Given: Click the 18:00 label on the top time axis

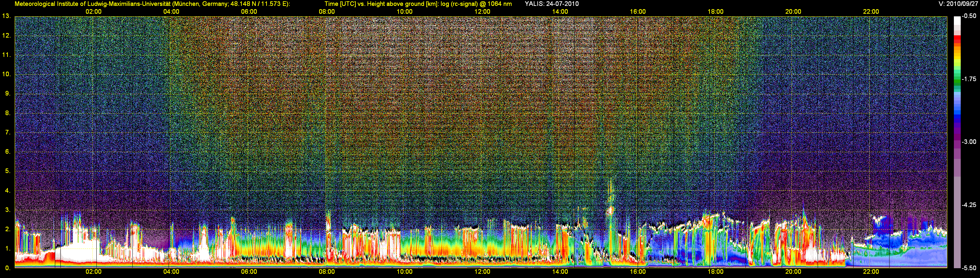Looking at the screenshot, I should click(716, 11).
